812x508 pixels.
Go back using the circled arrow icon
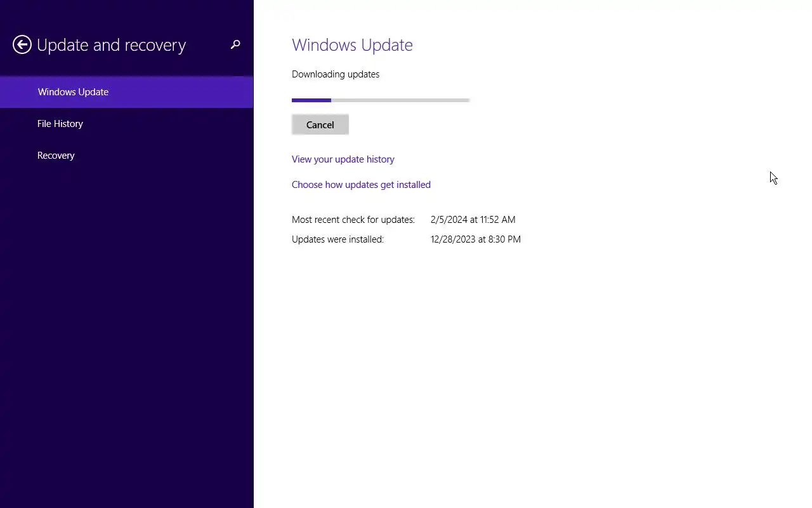(22, 44)
